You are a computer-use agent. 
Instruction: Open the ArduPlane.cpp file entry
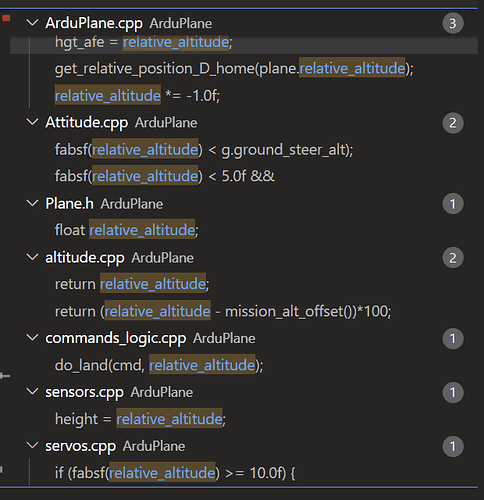point(94,23)
